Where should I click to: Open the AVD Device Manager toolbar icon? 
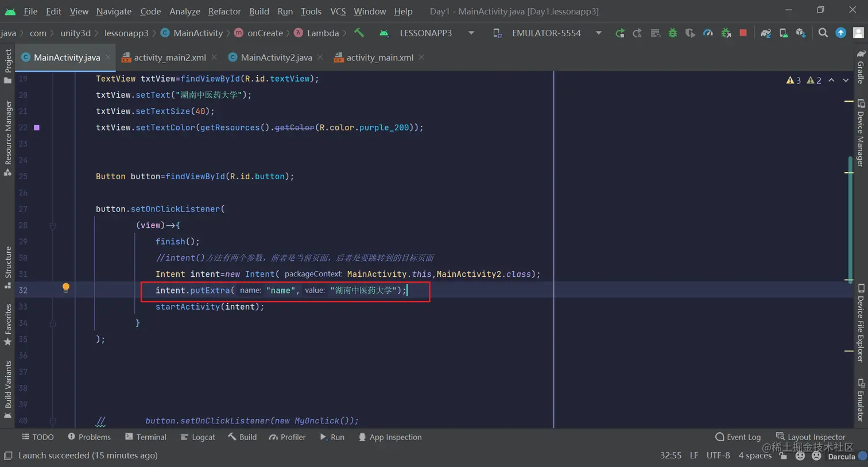(x=783, y=33)
